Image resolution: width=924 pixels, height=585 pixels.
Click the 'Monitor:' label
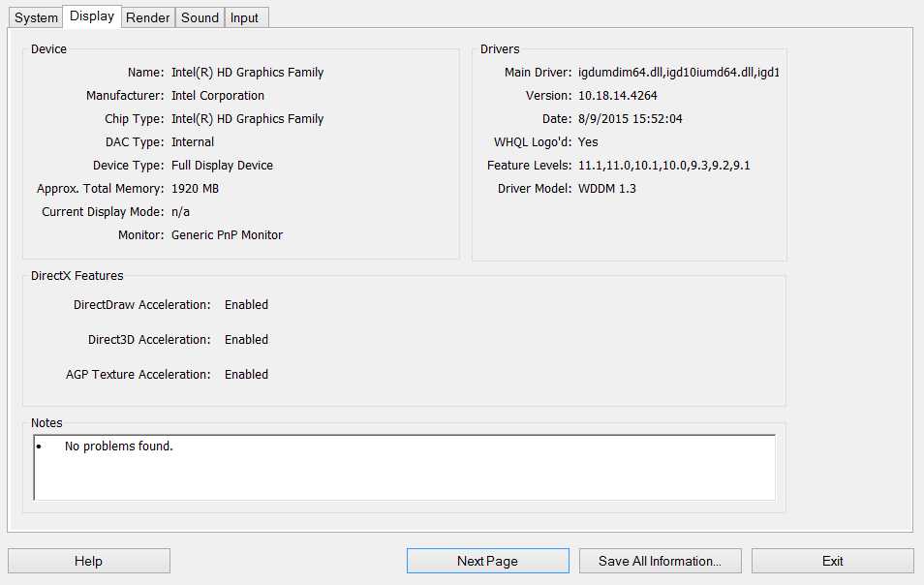pyautogui.click(x=140, y=235)
